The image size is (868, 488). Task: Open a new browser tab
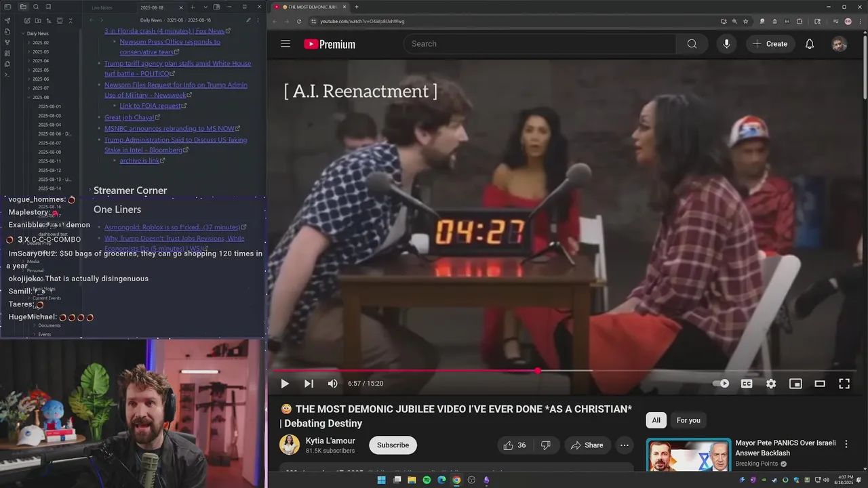357,7
